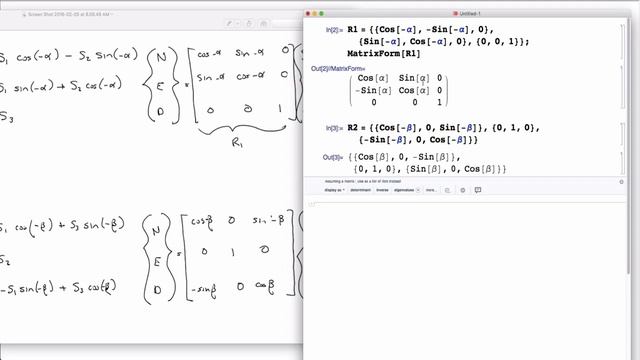This screenshot has height=360, width=640.
Task: Click the MatrixForm[R1] input line
Action: (x=383, y=53)
